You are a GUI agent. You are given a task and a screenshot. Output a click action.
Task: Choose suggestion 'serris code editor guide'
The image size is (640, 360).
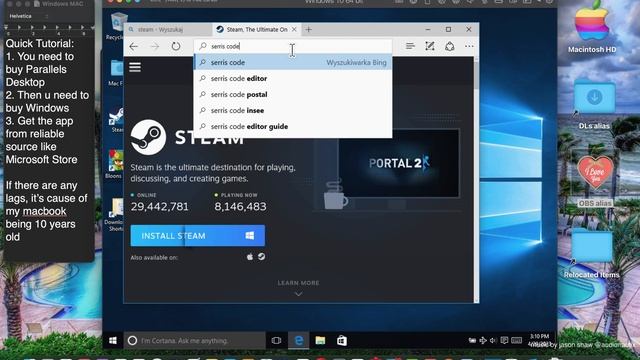(293, 127)
